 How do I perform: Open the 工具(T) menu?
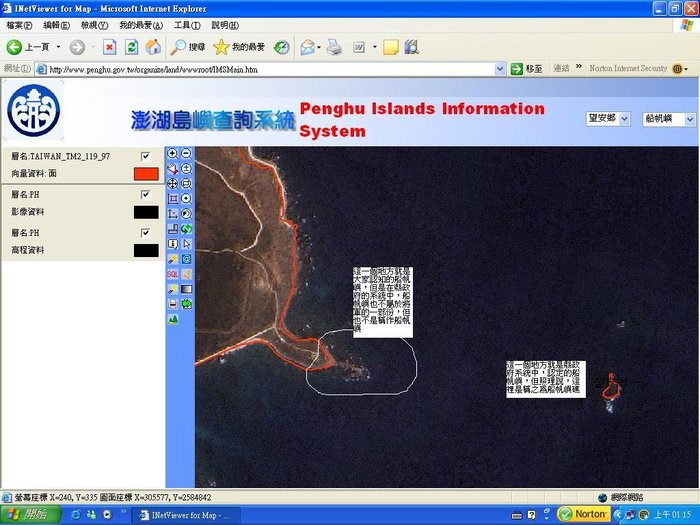pos(186,25)
